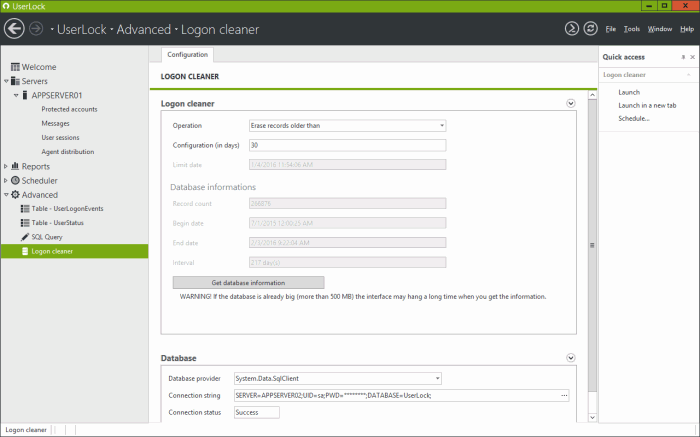The width and height of the screenshot is (700, 437).
Task: Click the Logon cleaner database icon
Action: click(25, 251)
